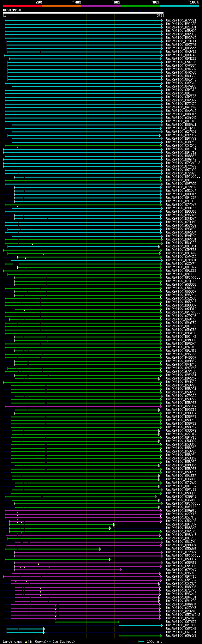Image resolution: width=202 pixels, height=644 pixels.
Task: Select hit label UniRef100_Q9LTK3
Action: tap(181, 274)
